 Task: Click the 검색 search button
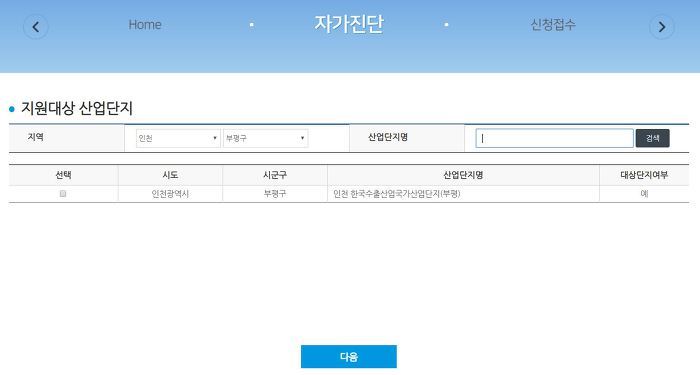[x=652, y=138]
